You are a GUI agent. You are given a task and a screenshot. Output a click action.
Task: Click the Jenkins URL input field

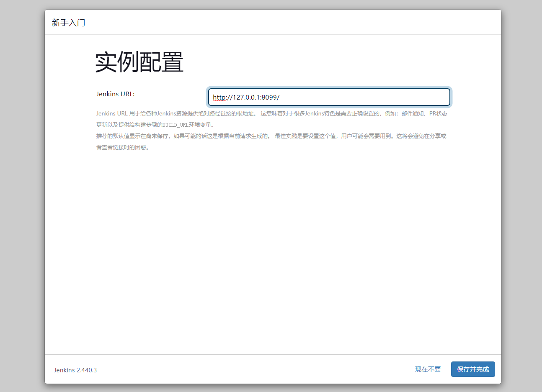pos(329,97)
